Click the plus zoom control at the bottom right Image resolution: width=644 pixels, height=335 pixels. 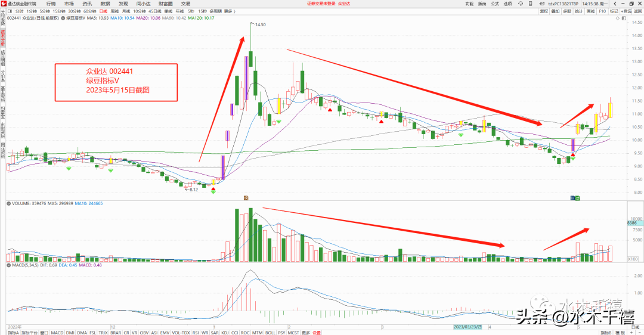click(x=631, y=333)
